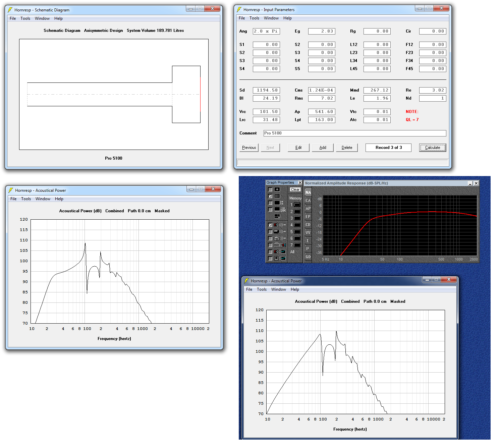Close the Graph Properties panel
Viewport: 500px width, 448px height.
tap(300, 182)
